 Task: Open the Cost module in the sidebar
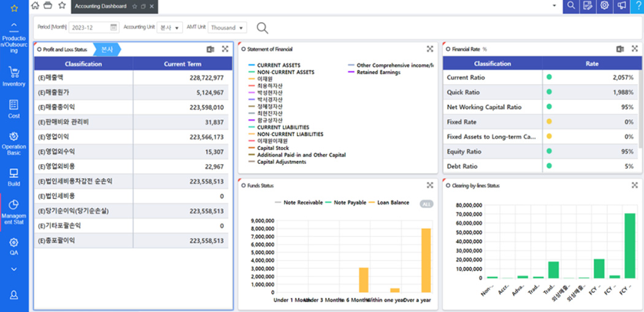point(13,108)
